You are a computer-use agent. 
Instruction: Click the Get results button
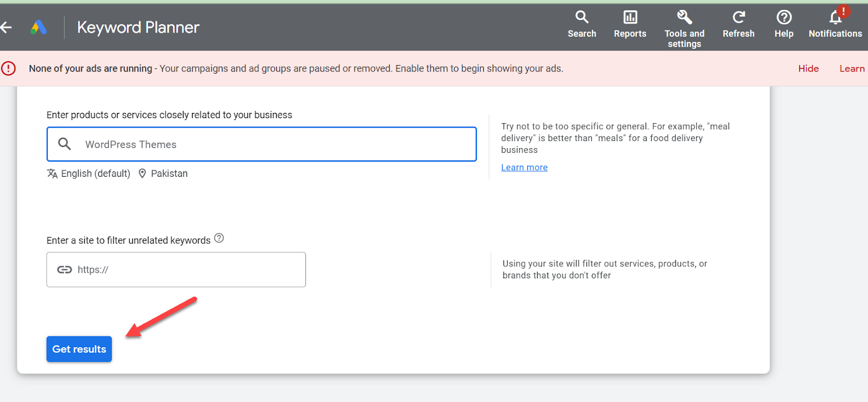point(79,349)
